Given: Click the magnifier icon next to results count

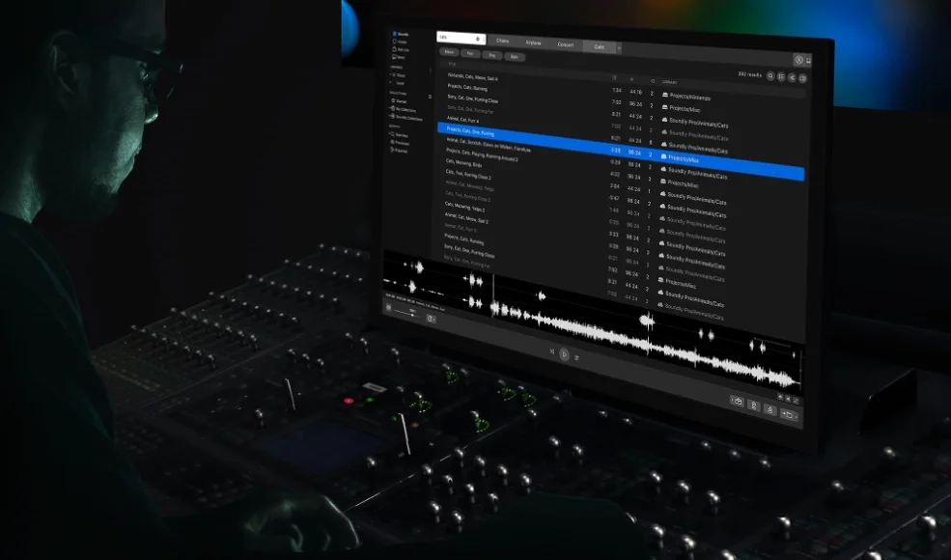Looking at the screenshot, I should pos(770,76).
